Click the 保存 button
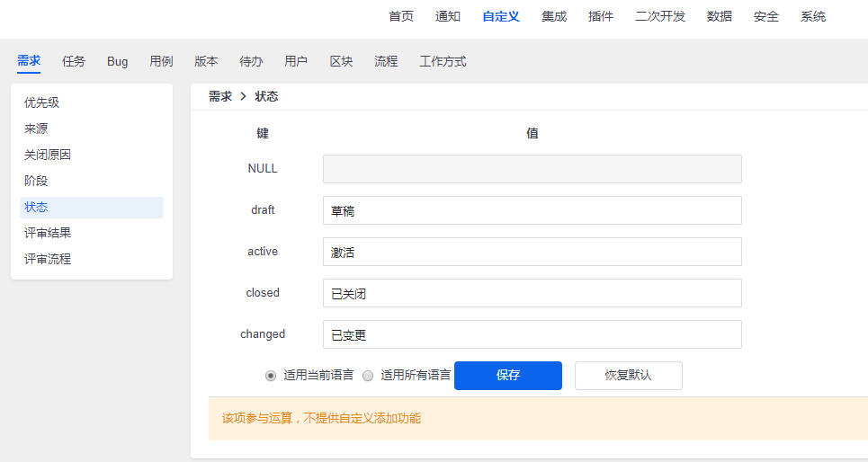 pos(507,376)
